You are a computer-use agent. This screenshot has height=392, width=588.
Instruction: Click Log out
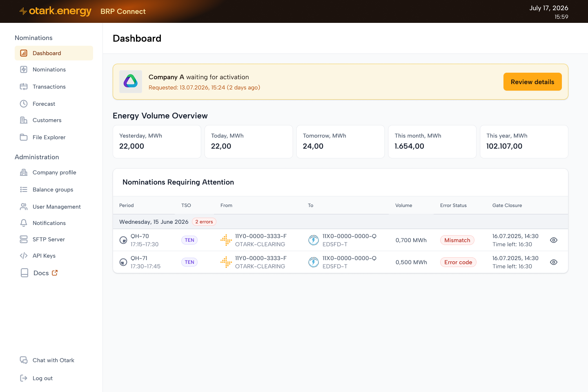point(54,378)
